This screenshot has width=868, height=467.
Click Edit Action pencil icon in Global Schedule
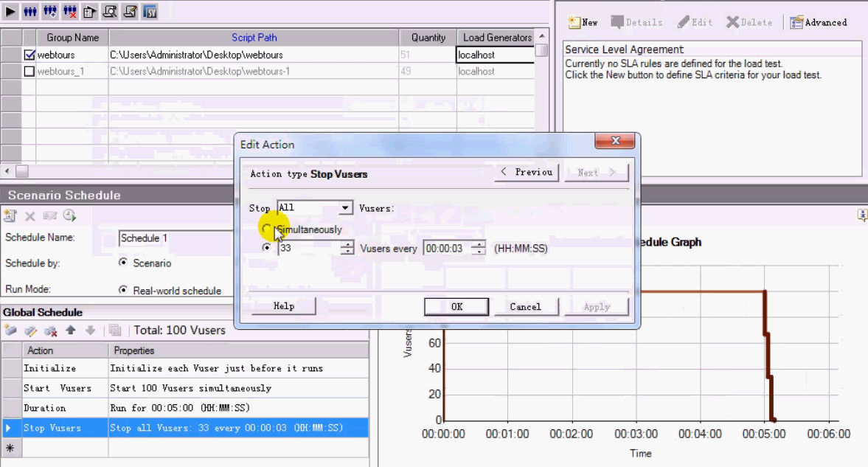pyautogui.click(x=30, y=331)
